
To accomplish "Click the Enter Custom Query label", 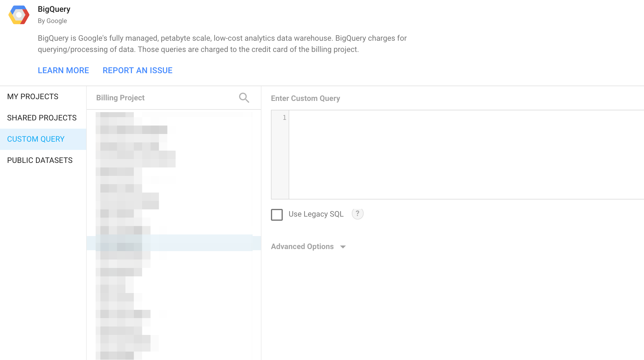I will pyautogui.click(x=305, y=98).
